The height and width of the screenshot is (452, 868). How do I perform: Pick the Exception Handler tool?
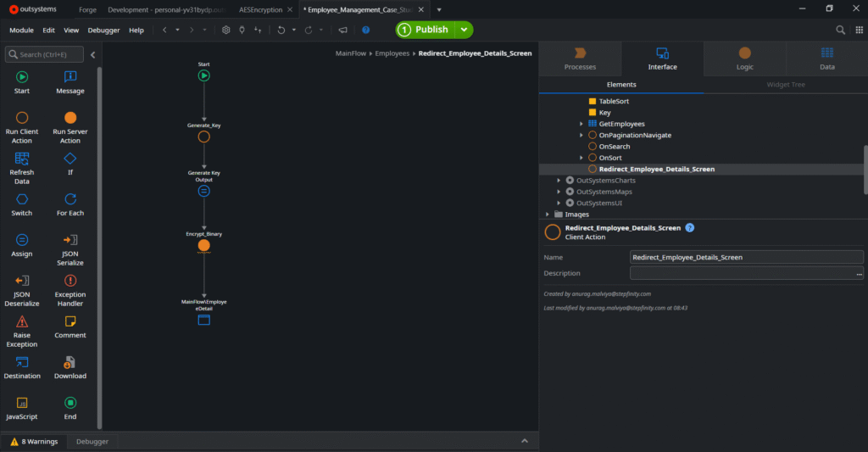coord(70,291)
